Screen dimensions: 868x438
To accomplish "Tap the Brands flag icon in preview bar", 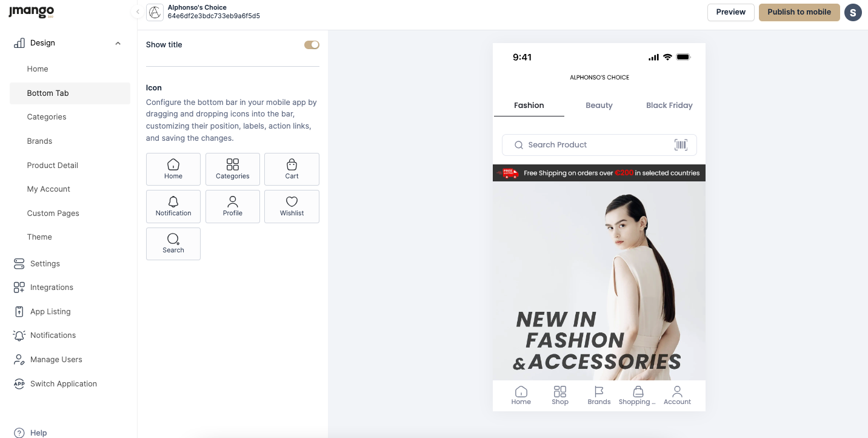I will click(599, 394).
